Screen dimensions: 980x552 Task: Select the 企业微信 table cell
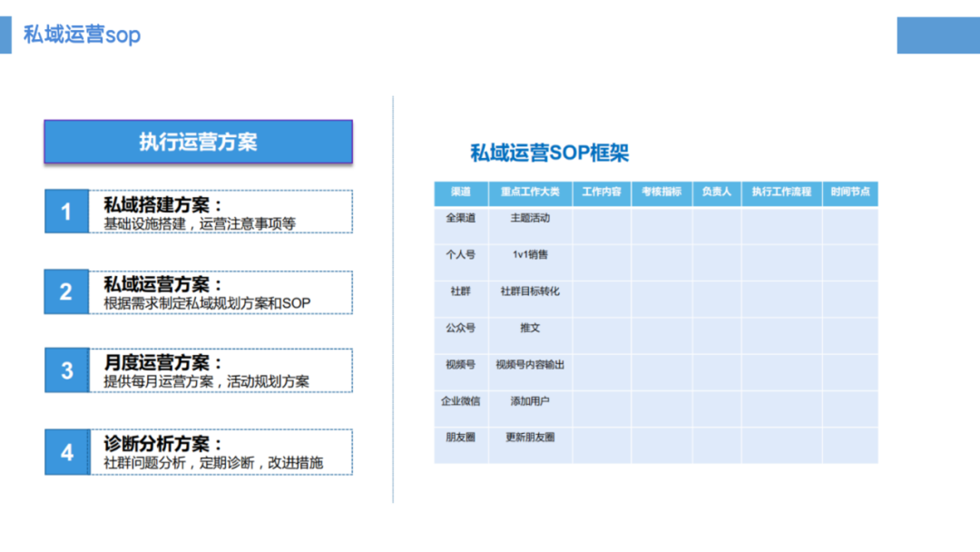(461, 409)
